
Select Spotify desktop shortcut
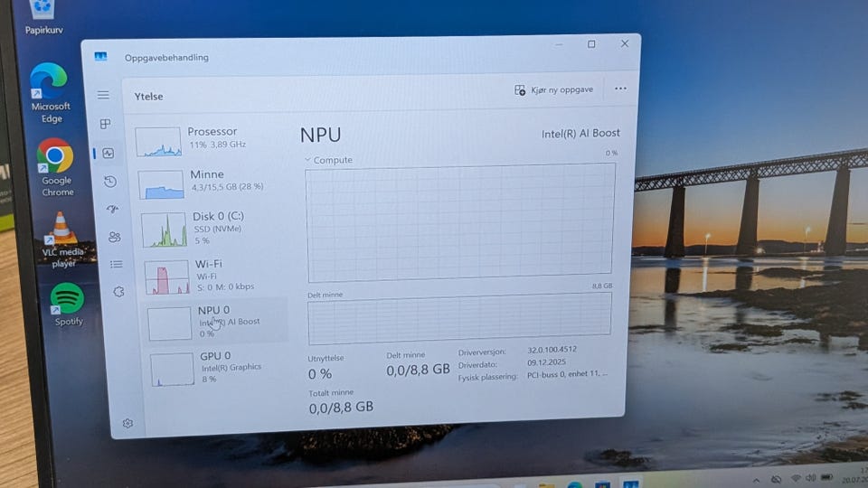pos(68,304)
